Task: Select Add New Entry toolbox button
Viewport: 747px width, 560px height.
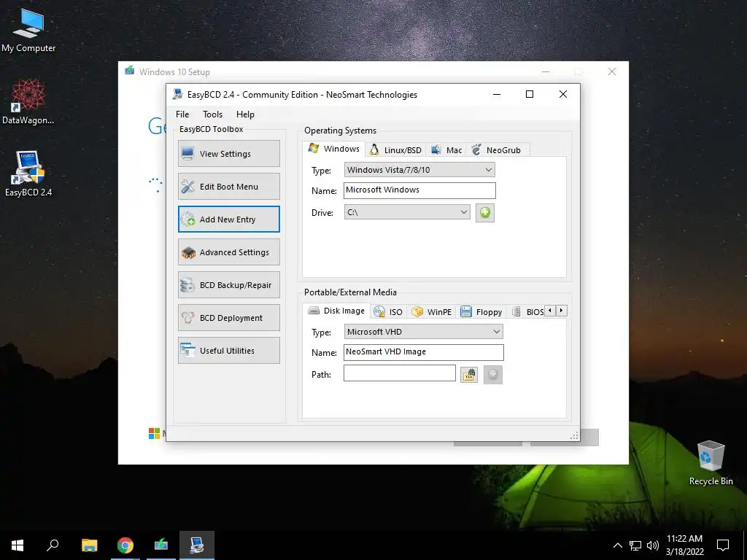Action: click(228, 219)
